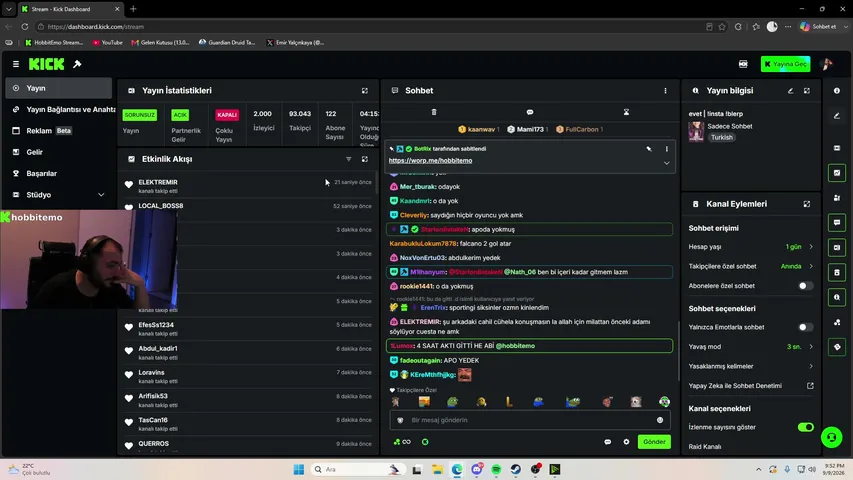Click Raid Kanalı option
Viewport: 853px width, 480px height.
tap(704, 447)
